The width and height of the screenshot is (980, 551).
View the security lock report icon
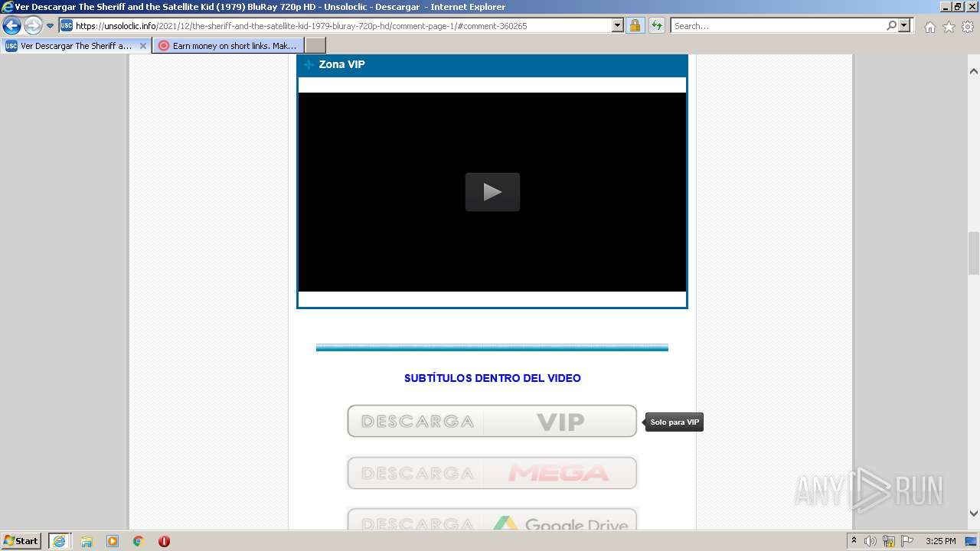coord(635,26)
